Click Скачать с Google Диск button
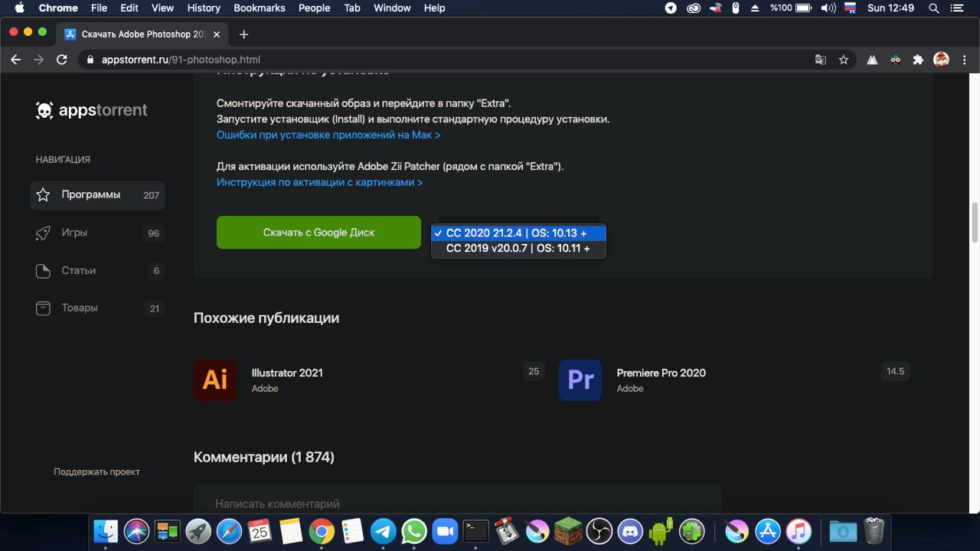The height and width of the screenshot is (551, 980). point(318,233)
